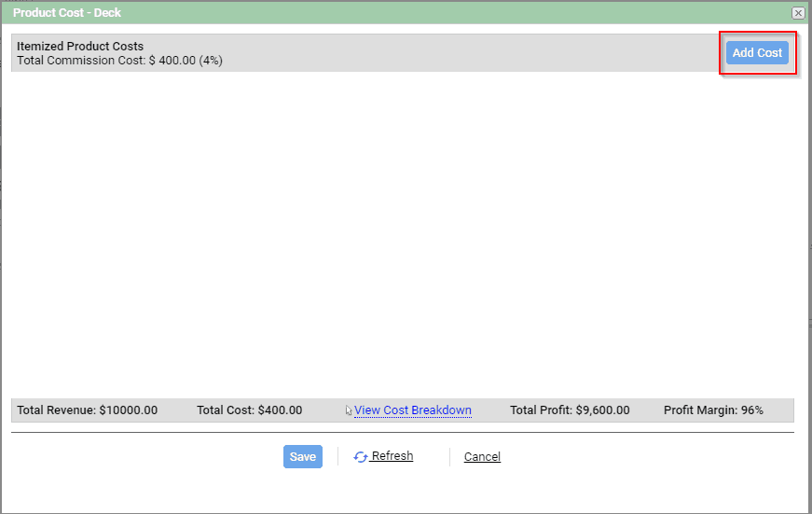Save the product cost changes
The height and width of the screenshot is (514, 812).
(x=302, y=456)
